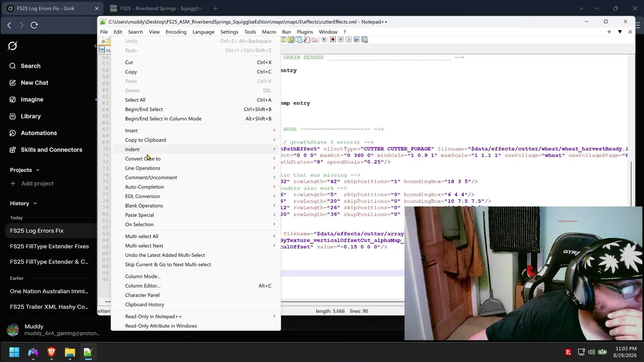Open the Plugins menu in Notepad++
The image size is (644, 362).
(305, 32)
